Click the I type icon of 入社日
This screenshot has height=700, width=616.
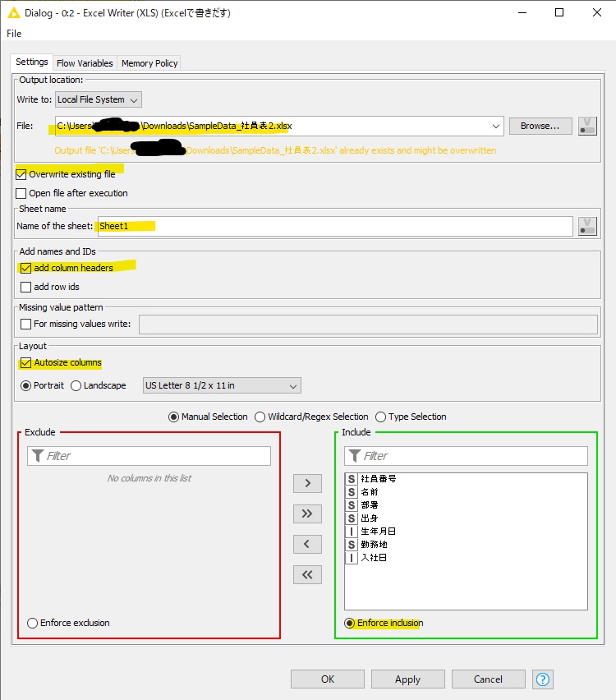pos(352,558)
